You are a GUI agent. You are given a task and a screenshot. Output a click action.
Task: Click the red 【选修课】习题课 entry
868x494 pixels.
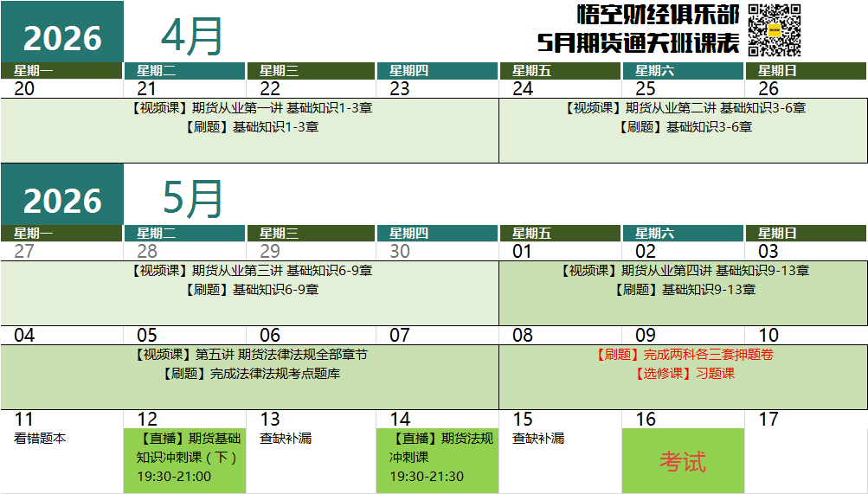[684, 374]
